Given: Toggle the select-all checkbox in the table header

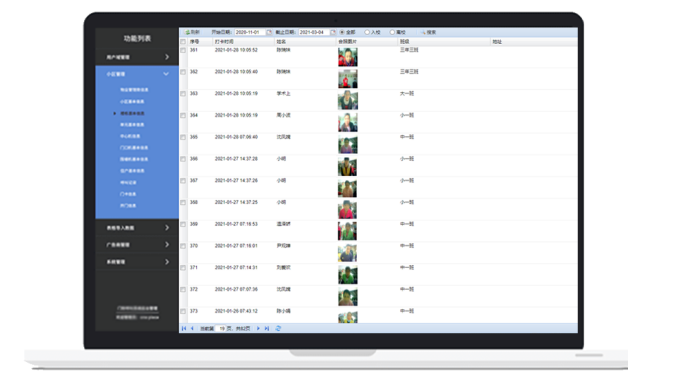Looking at the screenshot, I should (x=183, y=42).
